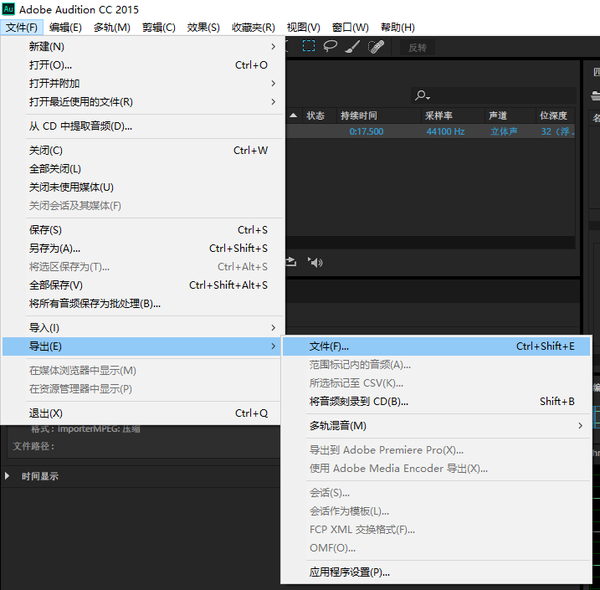Open the 窗口(W) menu

[x=350, y=28]
